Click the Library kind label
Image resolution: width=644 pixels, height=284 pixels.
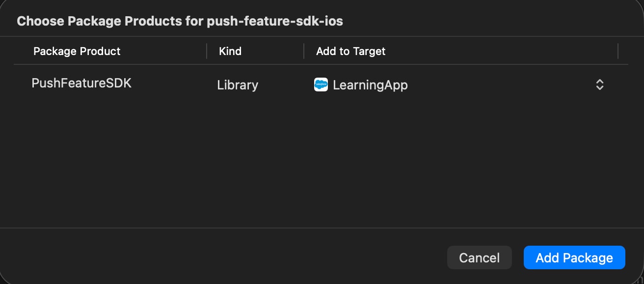click(x=237, y=85)
